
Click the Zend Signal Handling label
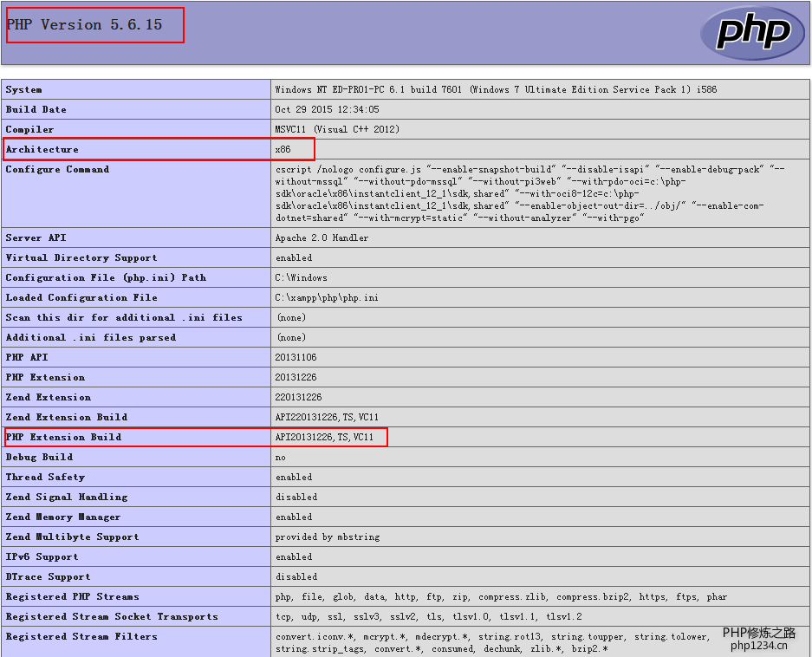tap(66, 497)
